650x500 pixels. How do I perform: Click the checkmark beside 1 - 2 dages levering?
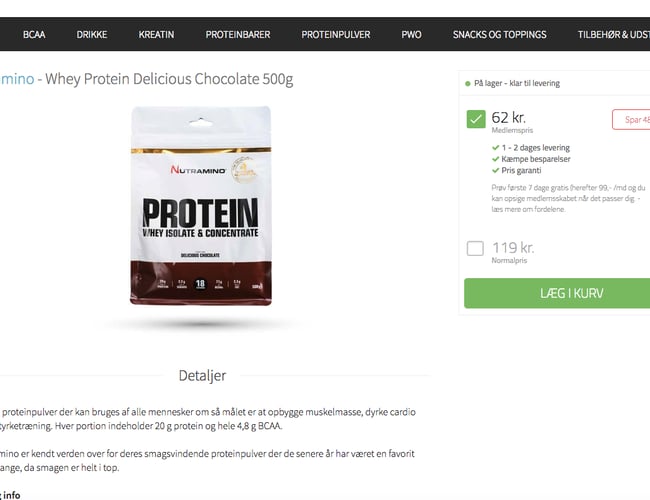pos(495,148)
